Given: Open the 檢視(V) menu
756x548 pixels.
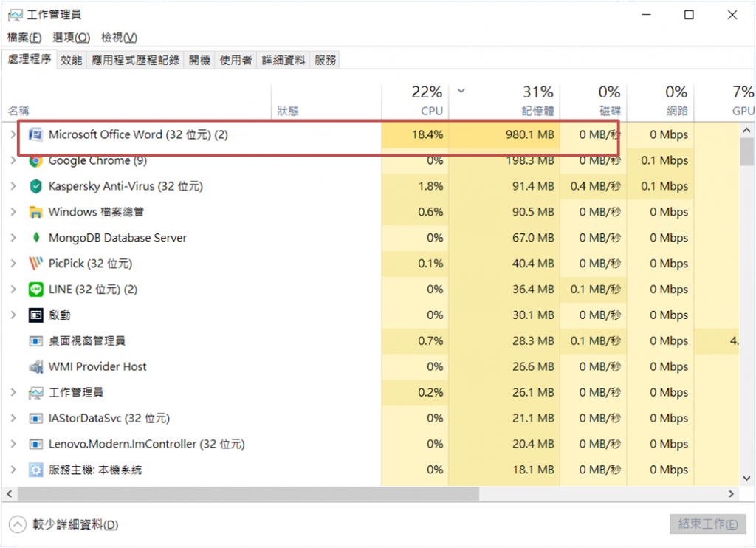Looking at the screenshot, I should click(119, 37).
